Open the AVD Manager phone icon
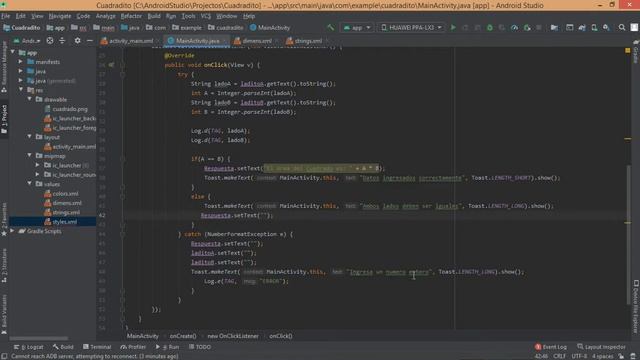 (594, 28)
